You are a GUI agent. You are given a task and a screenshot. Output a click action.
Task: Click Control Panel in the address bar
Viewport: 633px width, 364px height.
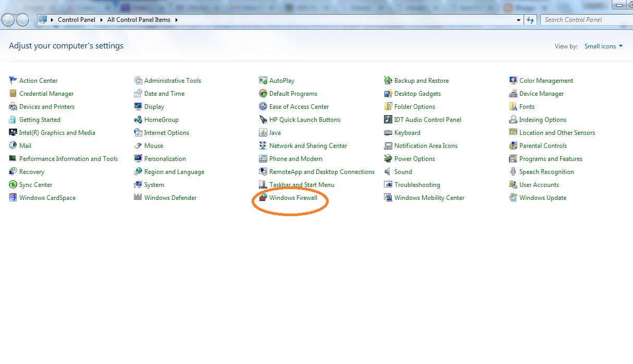click(x=76, y=20)
